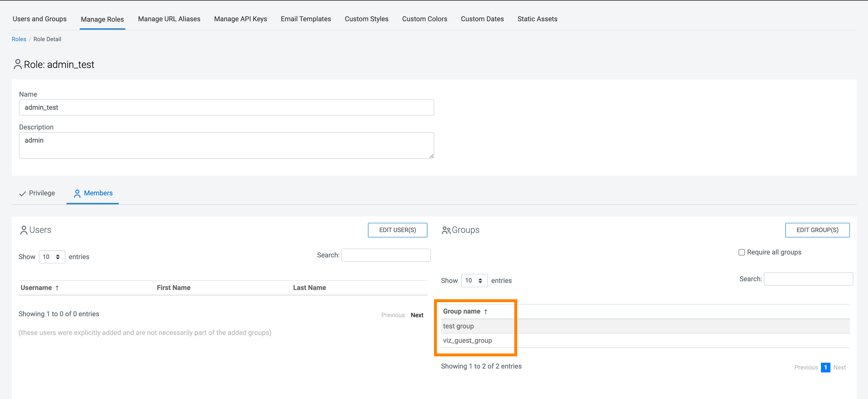868x399 pixels.
Task: Open Users and Groups menu tab
Action: (x=39, y=19)
